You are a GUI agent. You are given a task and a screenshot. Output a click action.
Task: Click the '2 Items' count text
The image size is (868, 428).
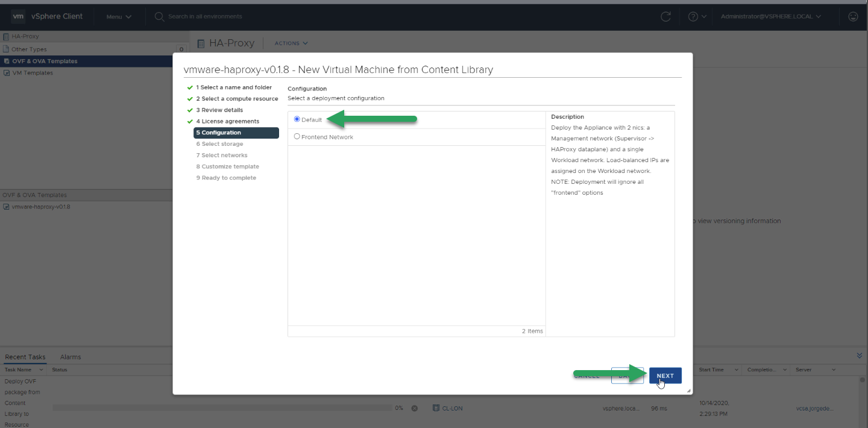pyautogui.click(x=532, y=331)
